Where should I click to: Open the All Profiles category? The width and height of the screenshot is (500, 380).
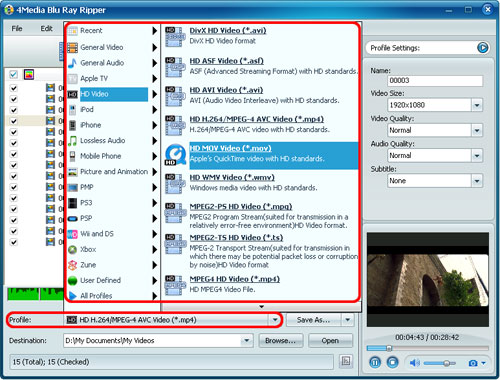click(x=112, y=296)
